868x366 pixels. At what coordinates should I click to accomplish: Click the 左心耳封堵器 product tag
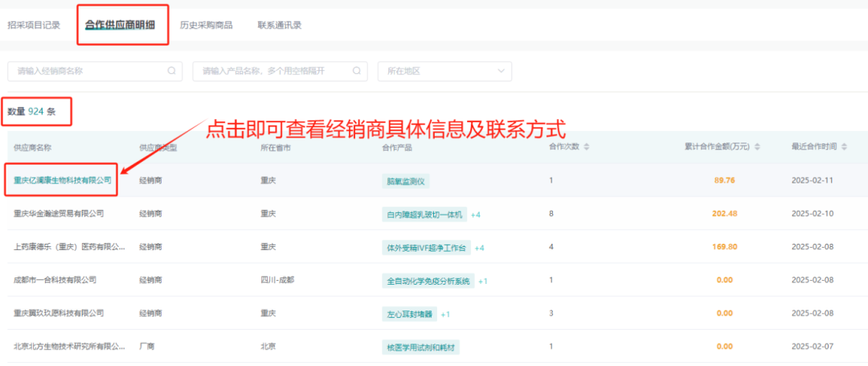tap(410, 314)
